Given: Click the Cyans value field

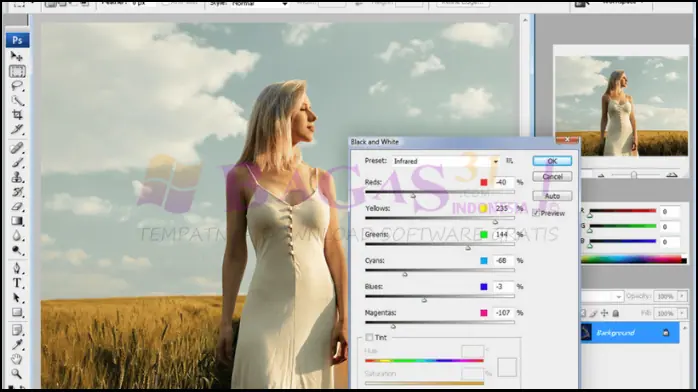Looking at the screenshot, I should click(504, 261).
